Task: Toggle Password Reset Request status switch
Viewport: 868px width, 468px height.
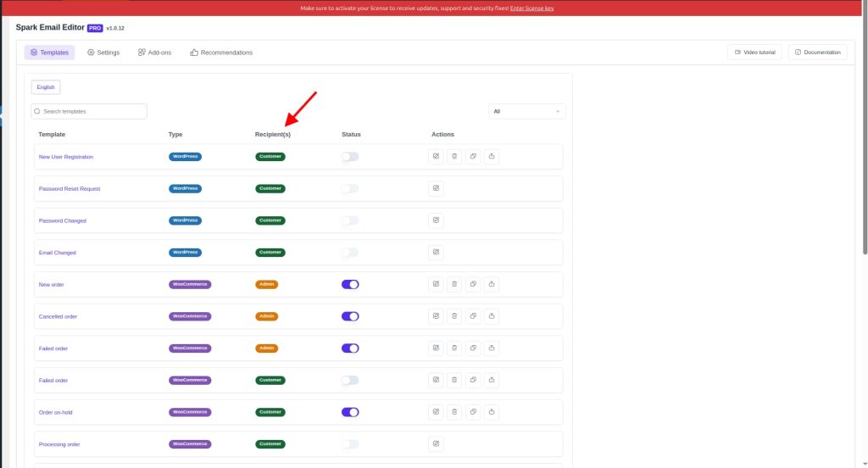Action: click(350, 189)
